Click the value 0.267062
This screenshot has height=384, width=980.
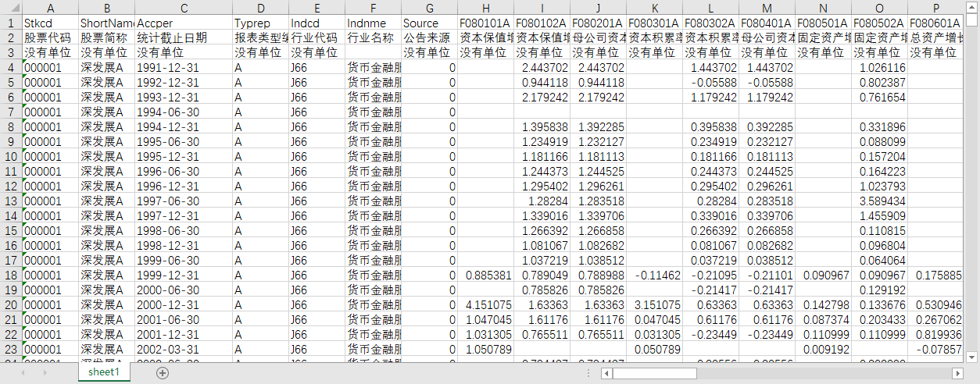pos(936,320)
